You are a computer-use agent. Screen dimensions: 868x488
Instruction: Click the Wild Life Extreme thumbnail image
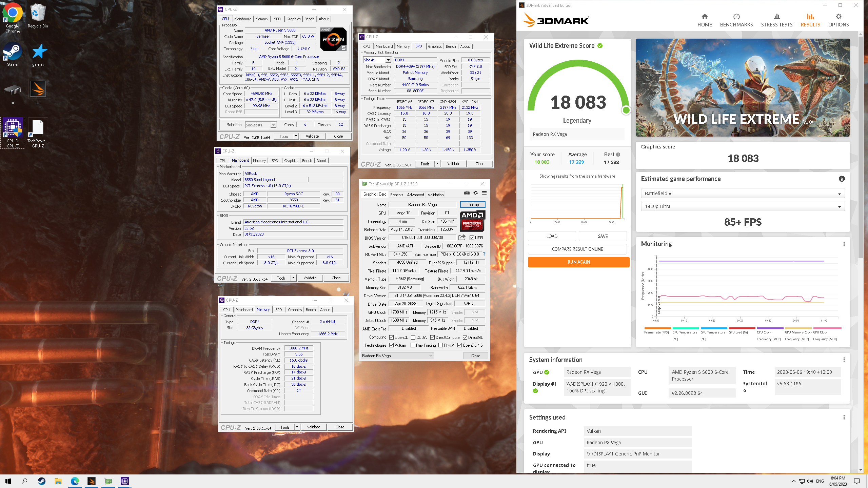coord(743,87)
